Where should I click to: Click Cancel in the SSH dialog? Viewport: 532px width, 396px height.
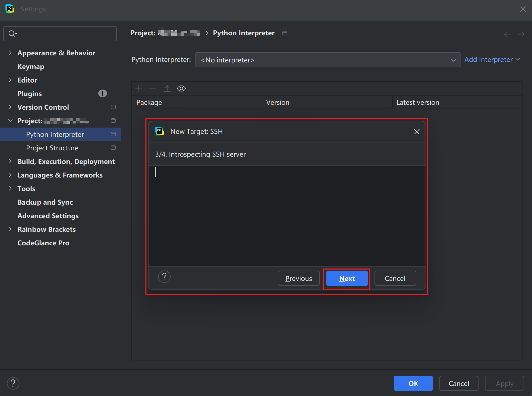[x=395, y=278]
